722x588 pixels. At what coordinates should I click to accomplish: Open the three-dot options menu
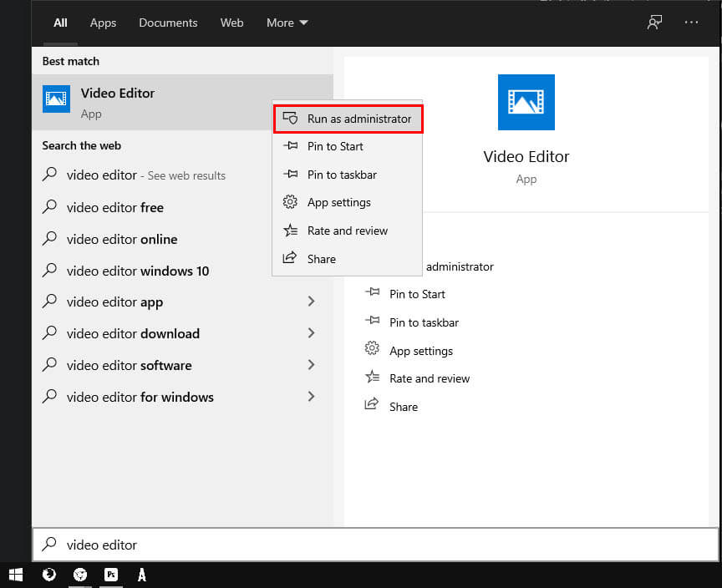point(691,22)
